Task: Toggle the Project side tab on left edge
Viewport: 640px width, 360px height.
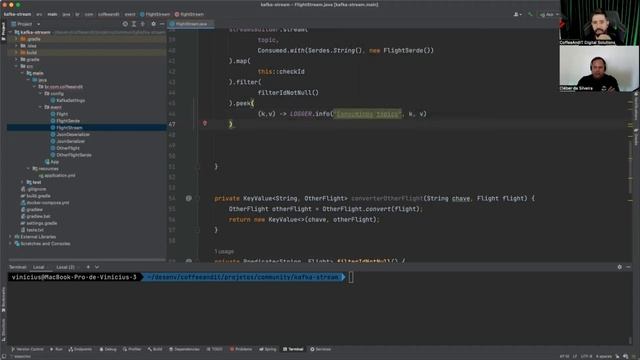Action: point(3,31)
